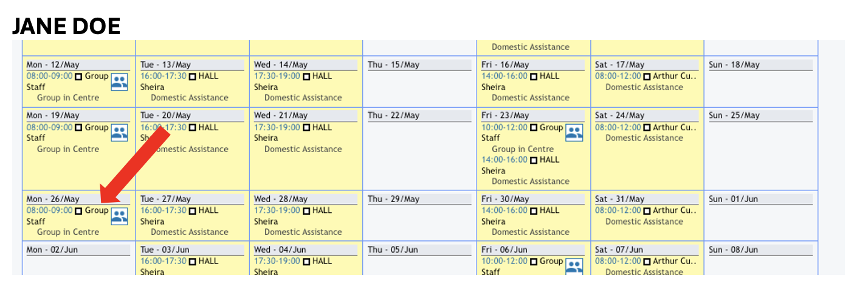Open 14:00-16:00 shift on Fri 30/May
Screen dimensions: 868x297
tap(504, 211)
